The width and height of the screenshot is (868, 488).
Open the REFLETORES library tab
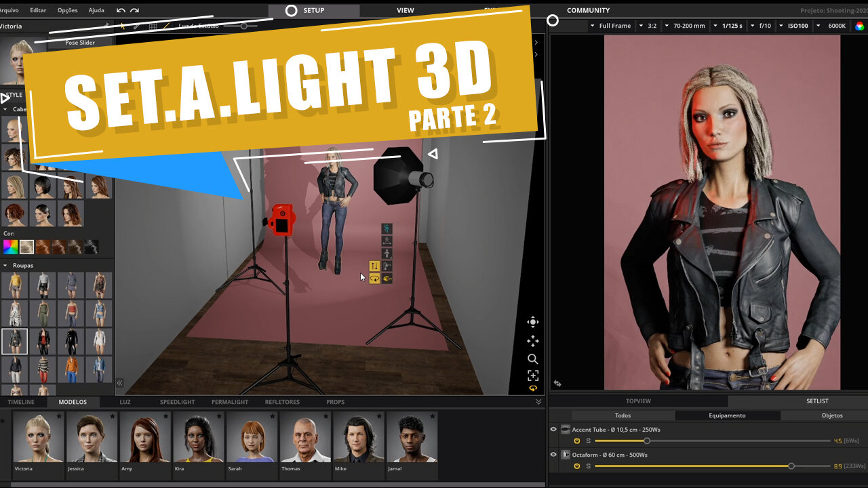282,402
